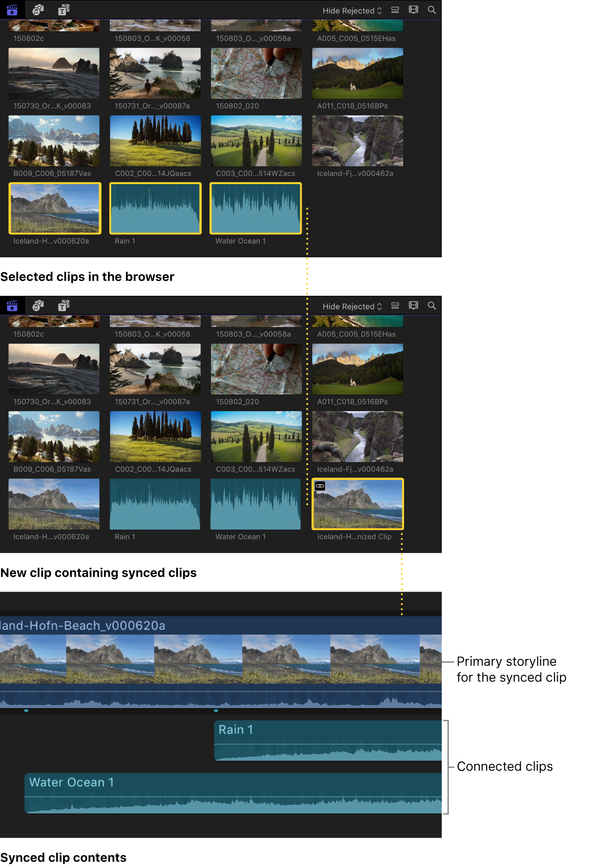
Task: Select 150802_020 map clip in lower browser
Action: [256, 369]
